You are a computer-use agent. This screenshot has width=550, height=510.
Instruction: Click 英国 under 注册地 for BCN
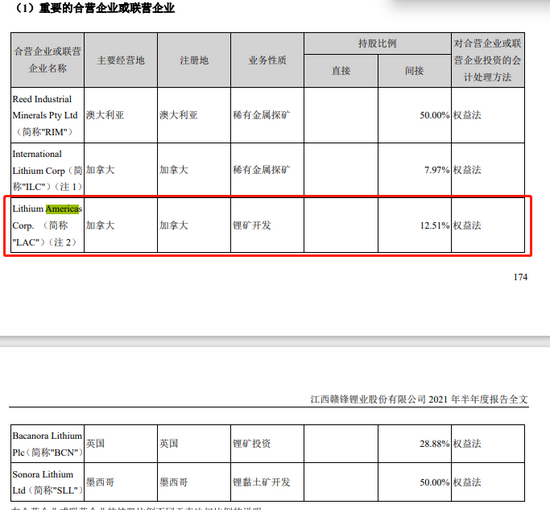pyautogui.click(x=169, y=444)
